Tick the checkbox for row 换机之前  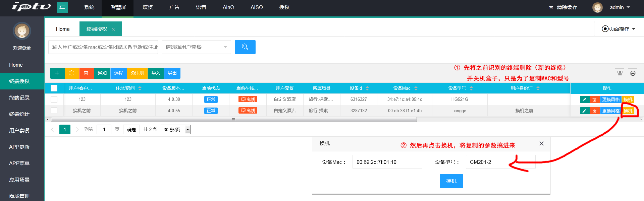click(x=54, y=111)
